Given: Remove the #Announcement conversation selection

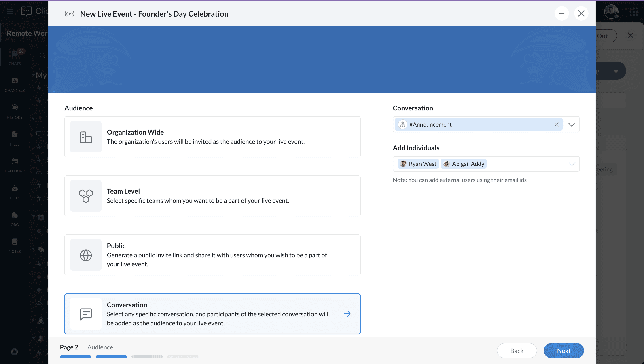Looking at the screenshot, I should [x=557, y=125].
